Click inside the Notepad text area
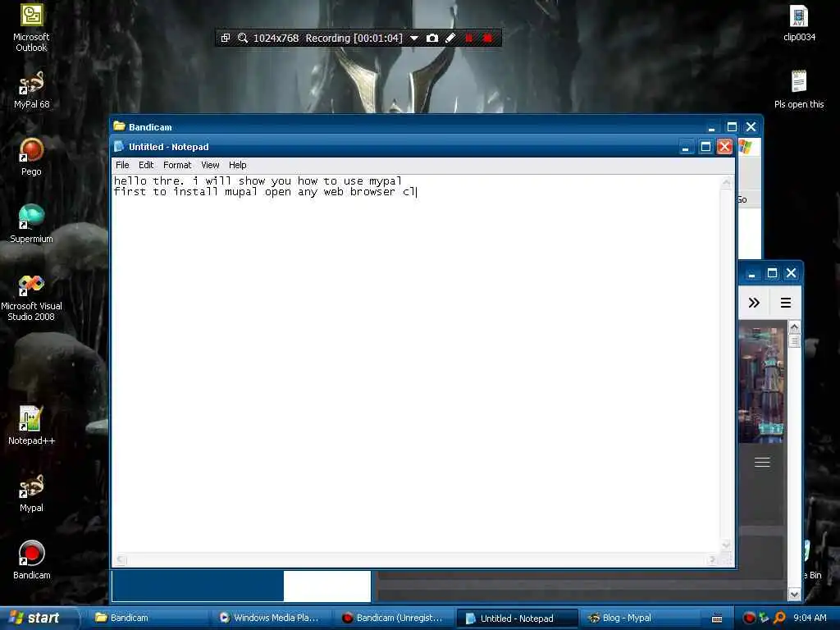This screenshot has width=840, height=630. pos(416,364)
